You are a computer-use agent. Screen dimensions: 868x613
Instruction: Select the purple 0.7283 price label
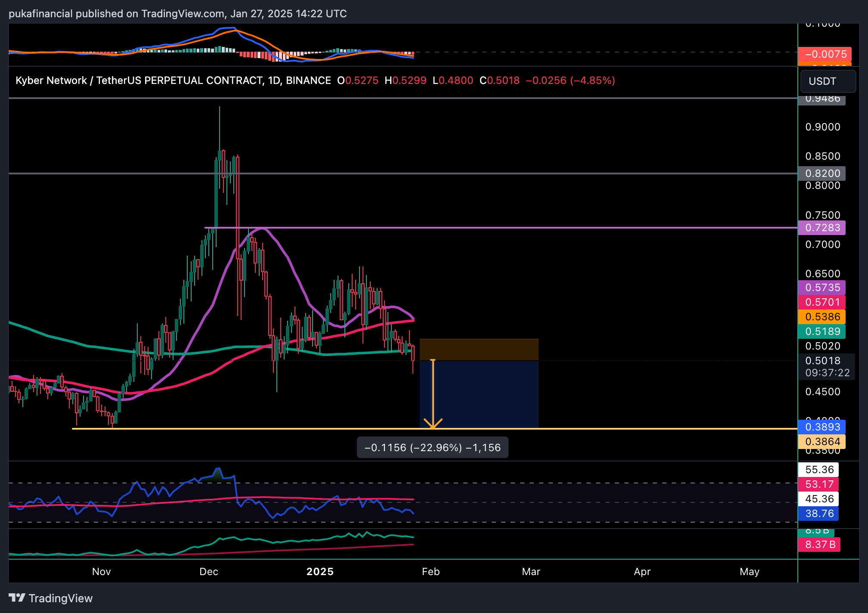click(x=821, y=228)
